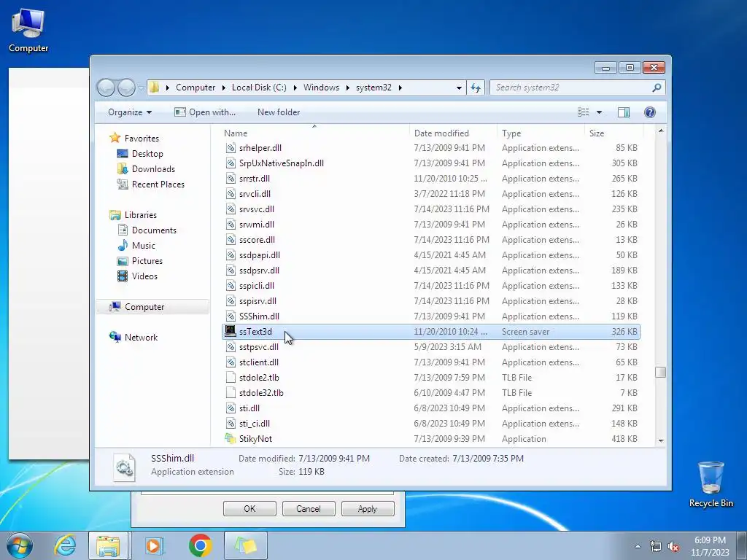747x560 pixels.
Task: Sort by the Name column header
Action: [314, 133]
